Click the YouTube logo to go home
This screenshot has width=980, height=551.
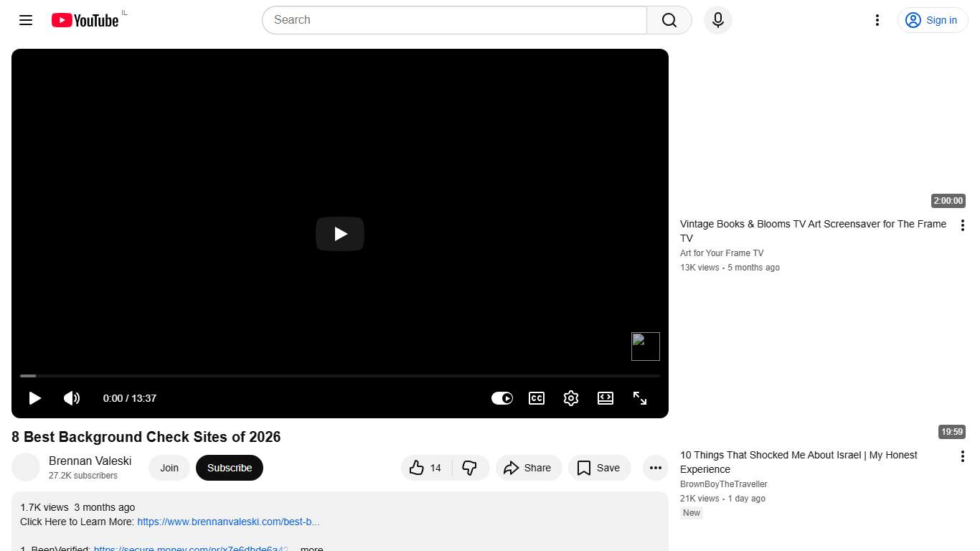(85, 20)
